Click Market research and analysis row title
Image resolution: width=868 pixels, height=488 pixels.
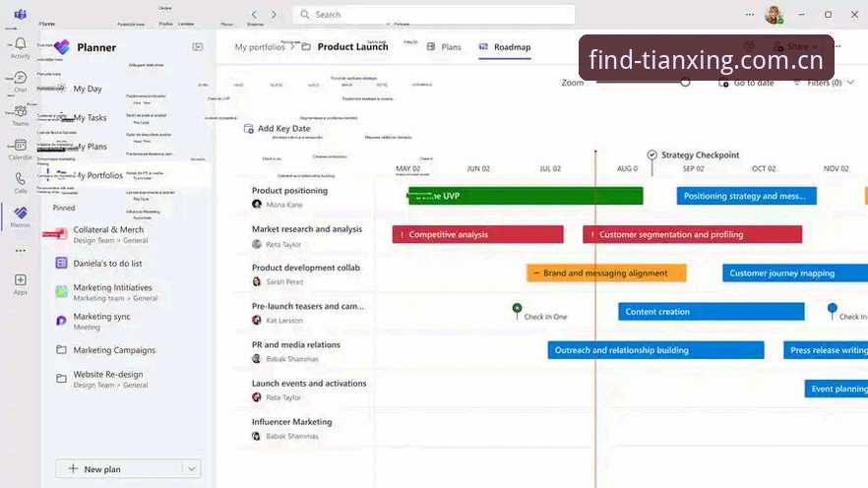[307, 229]
